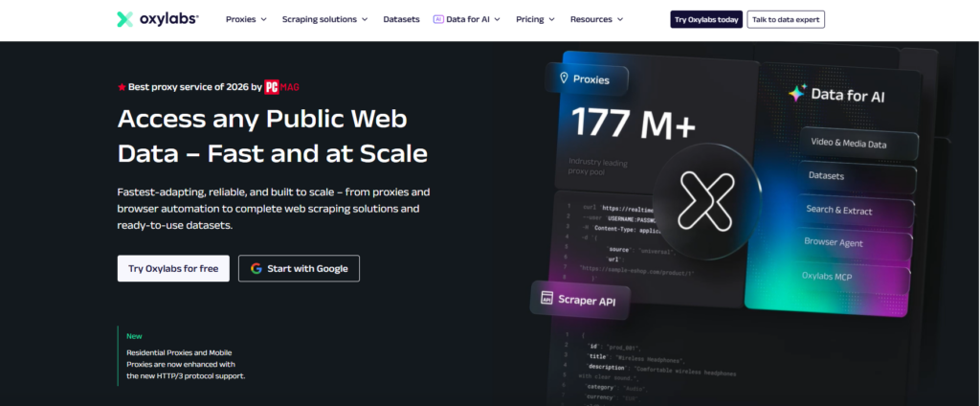Click the curl command code line
This screenshot has width=980, height=406.
pyautogui.click(x=619, y=208)
